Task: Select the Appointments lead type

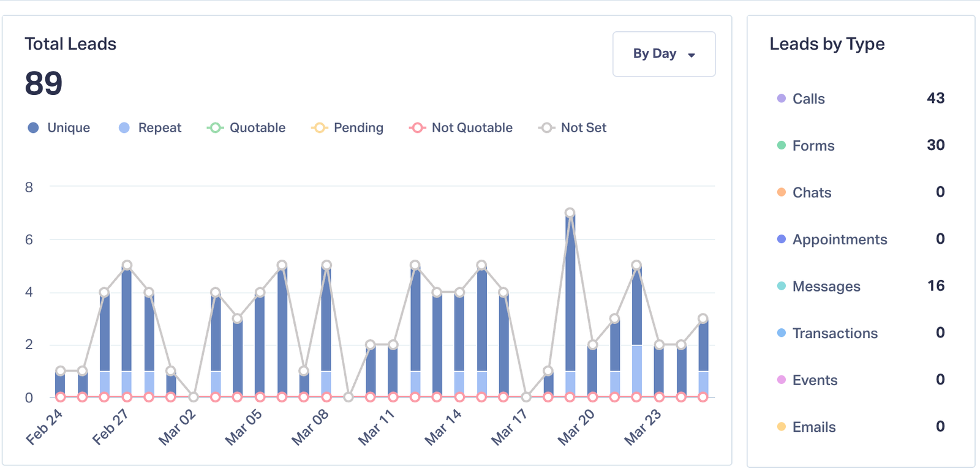Action: 839,239
